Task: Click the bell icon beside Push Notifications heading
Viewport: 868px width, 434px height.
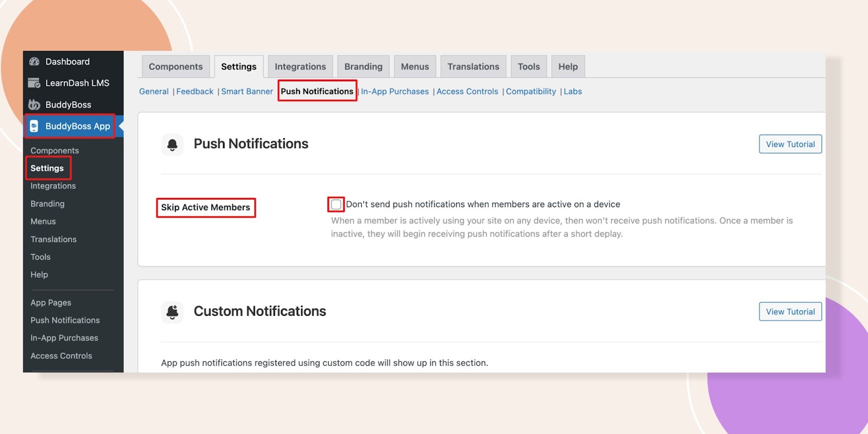Action: (173, 144)
